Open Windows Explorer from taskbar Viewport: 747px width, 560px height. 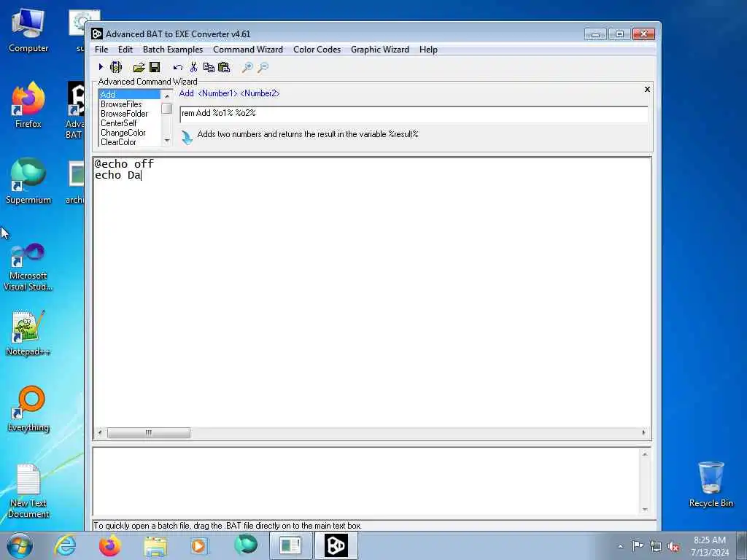(155, 545)
